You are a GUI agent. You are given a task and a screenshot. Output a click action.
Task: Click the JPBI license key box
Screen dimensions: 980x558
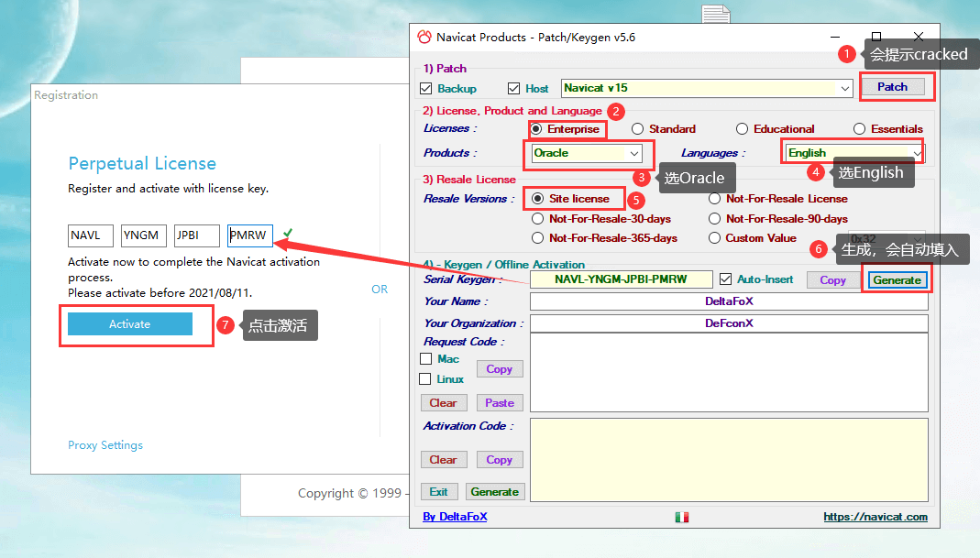pyautogui.click(x=197, y=235)
